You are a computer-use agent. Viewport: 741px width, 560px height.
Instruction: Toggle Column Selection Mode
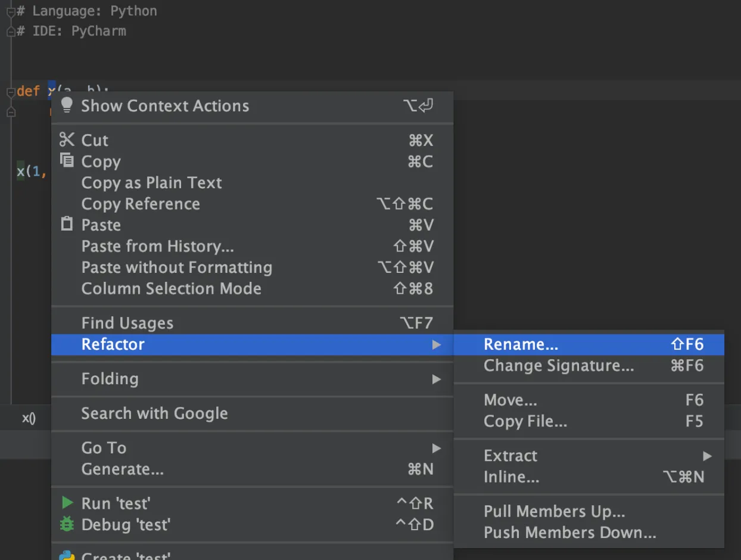253,288
